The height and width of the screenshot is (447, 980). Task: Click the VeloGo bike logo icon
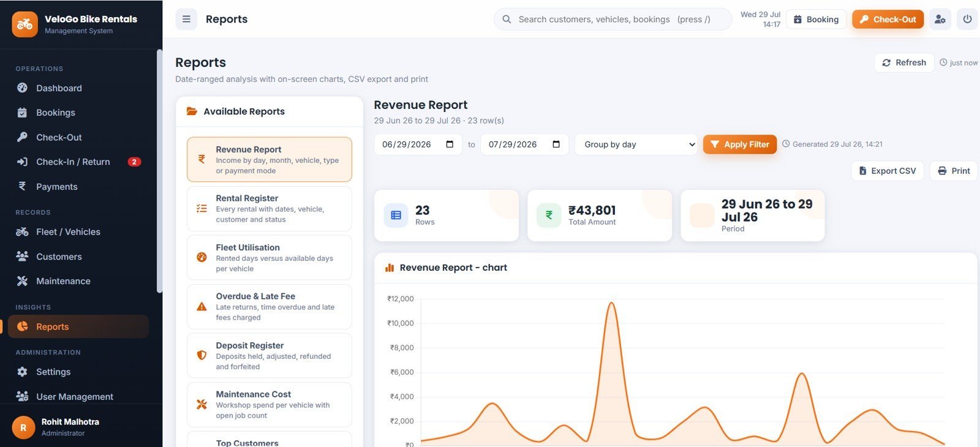point(24,24)
